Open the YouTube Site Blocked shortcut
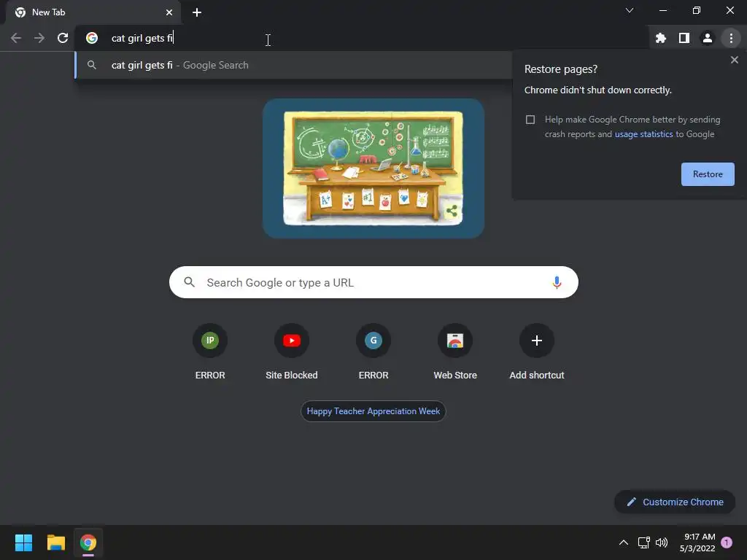 click(x=292, y=352)
